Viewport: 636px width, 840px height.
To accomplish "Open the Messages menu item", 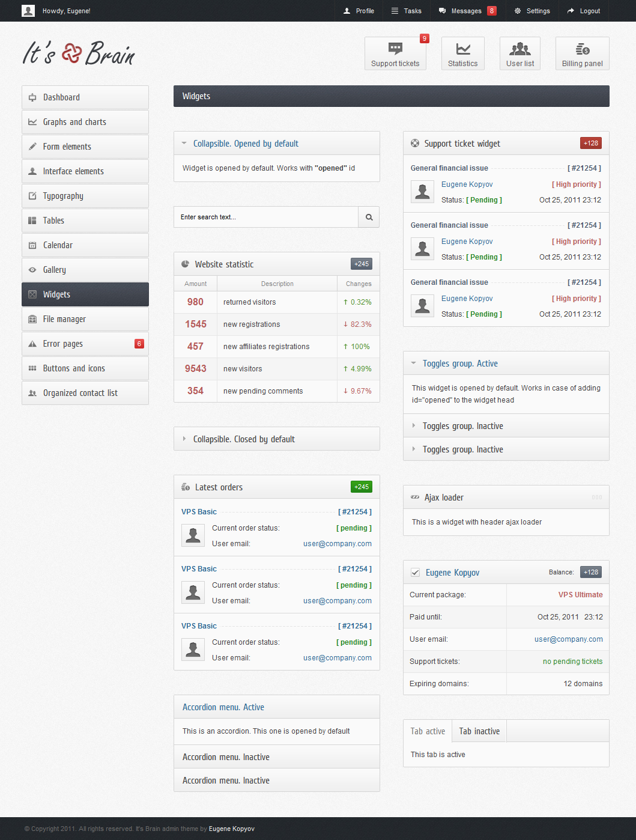I will pos(468,11).
